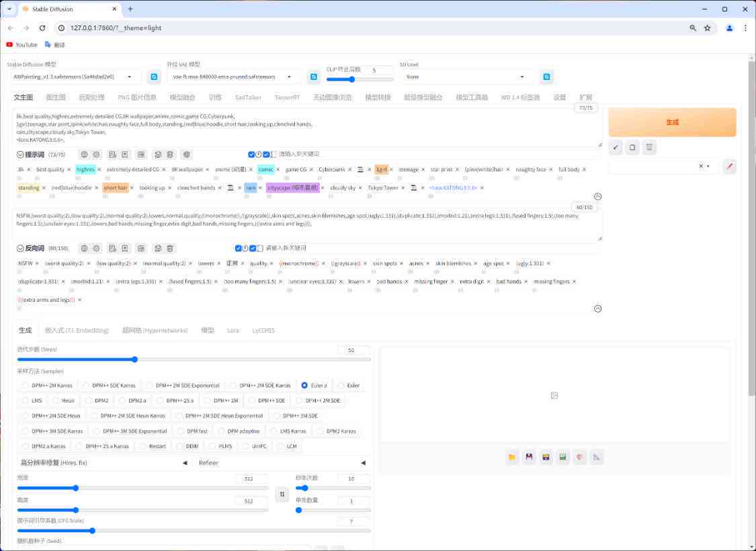
Task: Collapse the positive tag list with bottom-right chevron
Action: click(598, 197)
